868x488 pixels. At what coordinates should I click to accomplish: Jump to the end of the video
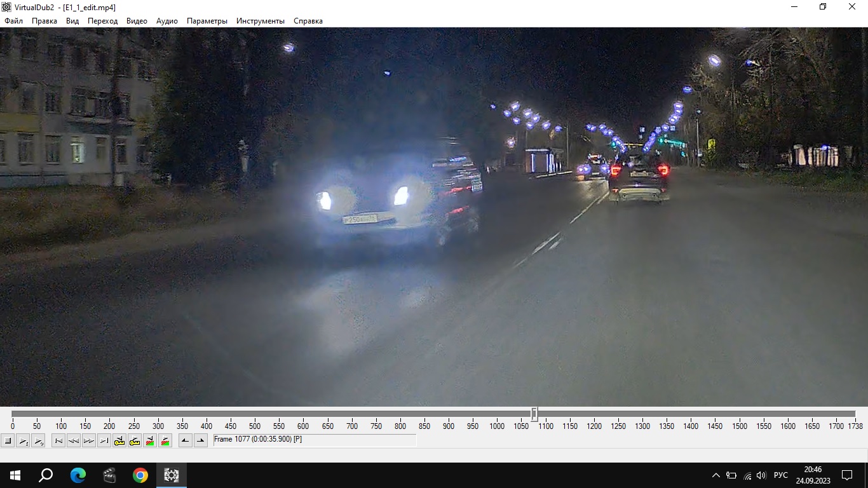click(104, 440)
